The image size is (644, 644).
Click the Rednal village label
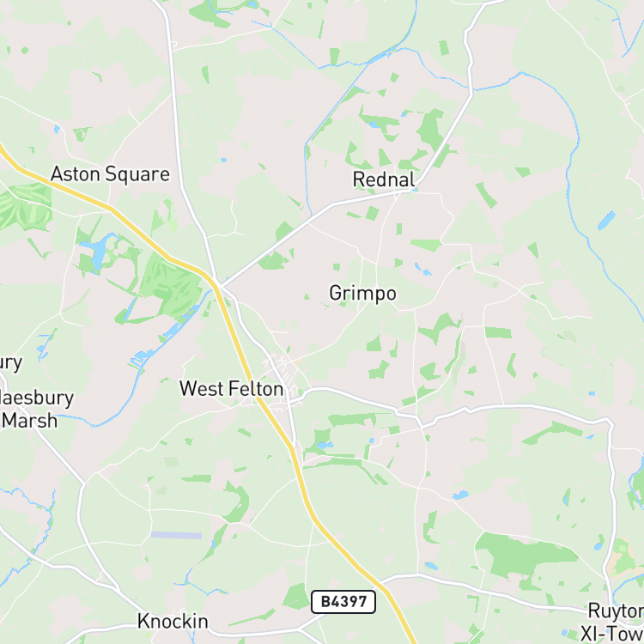coord(384,179)
